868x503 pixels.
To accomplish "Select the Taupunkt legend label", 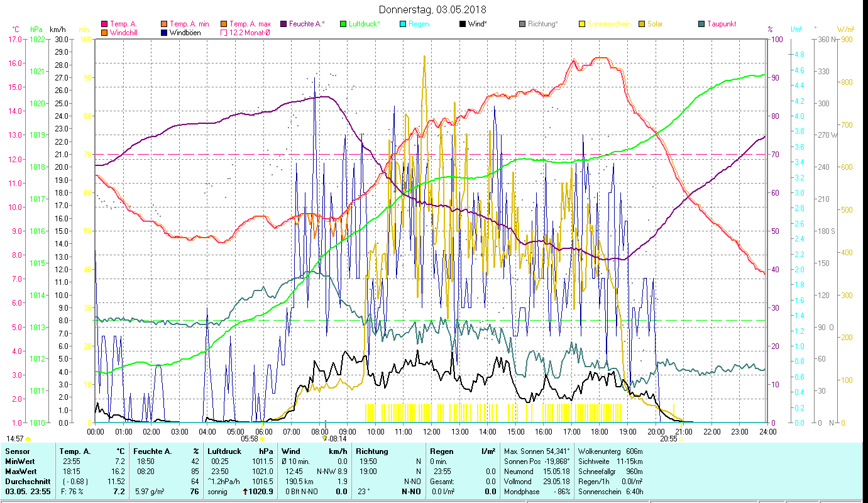I will point(722,24).
